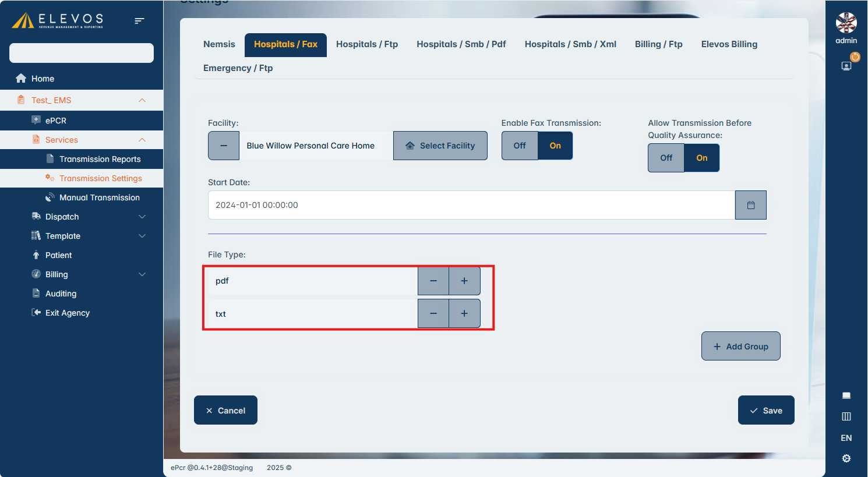The image size is (868, 477).
Task: Turn Off Enable Fax Transmission
Action: click(519, 146)
